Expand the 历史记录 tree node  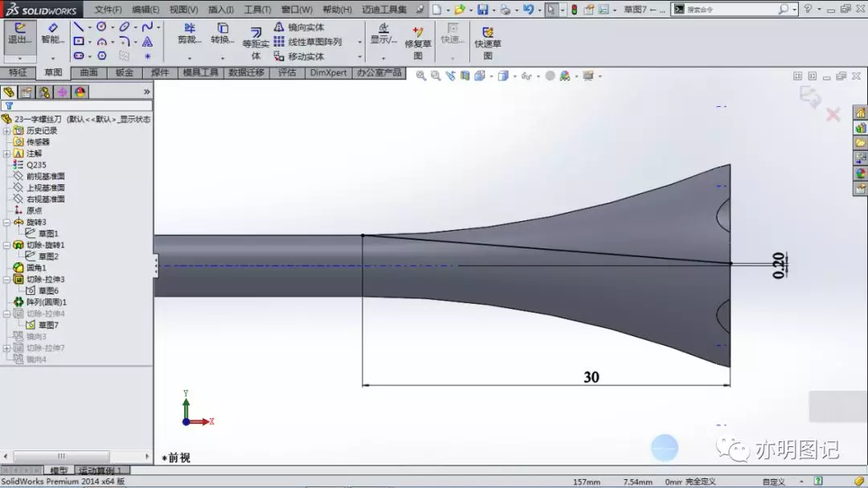[x=6, y=131]
